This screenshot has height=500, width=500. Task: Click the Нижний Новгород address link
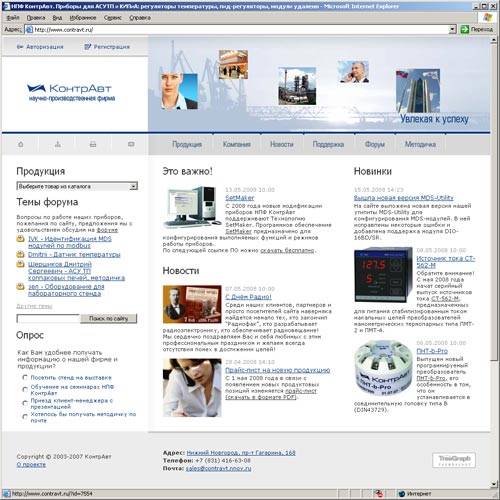click(x=241, y=453)
